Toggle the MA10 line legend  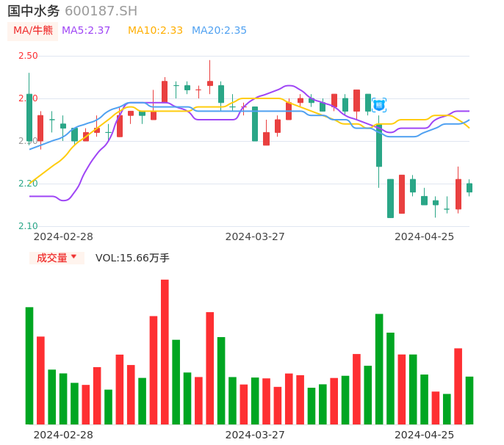(x=155, y=31)
